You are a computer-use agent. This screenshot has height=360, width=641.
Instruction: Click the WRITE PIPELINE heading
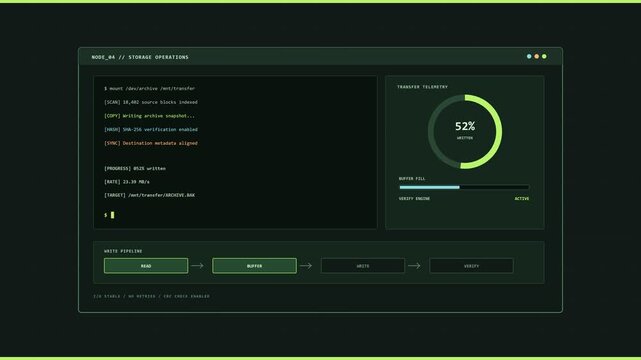tap(123, 251)
